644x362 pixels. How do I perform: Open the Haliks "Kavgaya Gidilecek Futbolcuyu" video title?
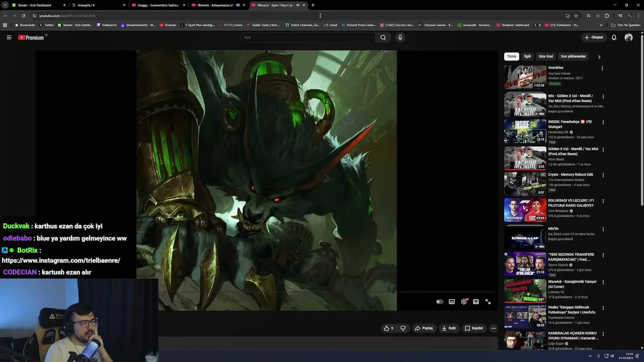tap(572, 310)
